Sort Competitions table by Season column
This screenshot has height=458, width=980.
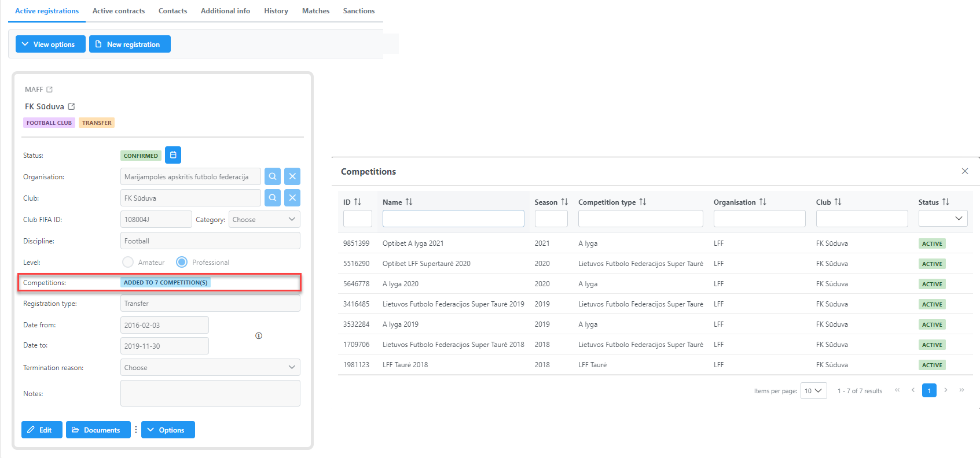(564, 202)
